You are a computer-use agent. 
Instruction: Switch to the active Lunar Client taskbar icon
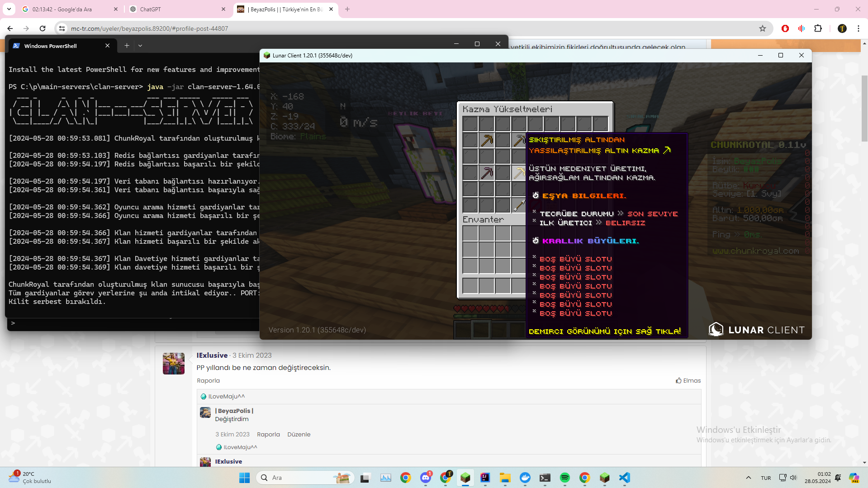tap(465, 478)
